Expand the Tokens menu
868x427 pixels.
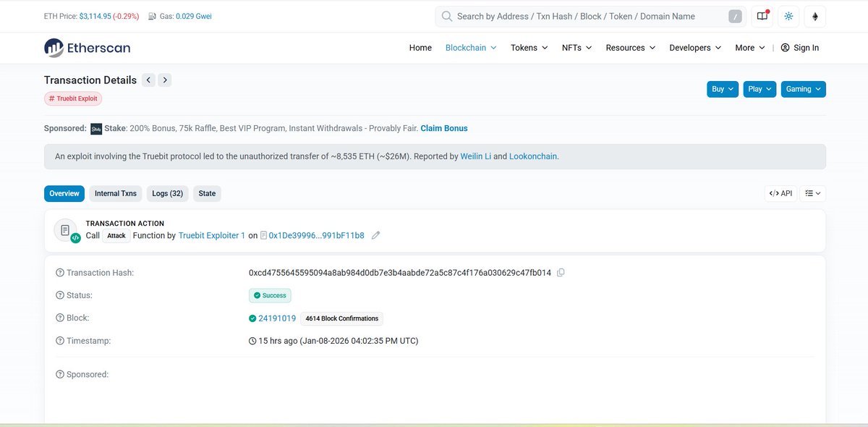point(529,48)
